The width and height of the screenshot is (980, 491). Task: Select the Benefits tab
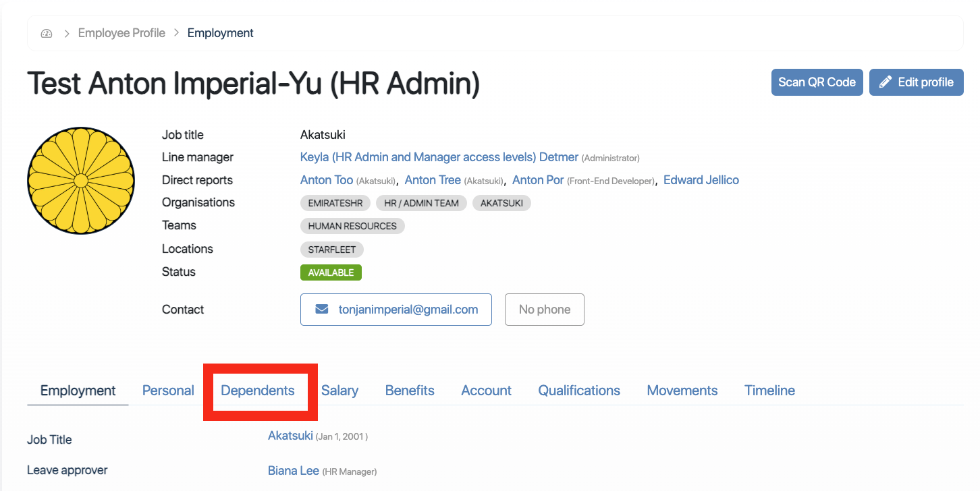click(x=410, y=391)
